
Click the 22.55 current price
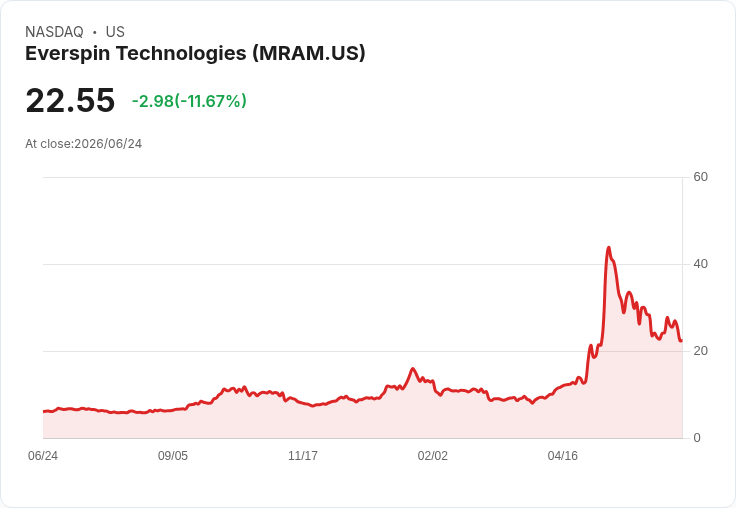pos(70,100)
